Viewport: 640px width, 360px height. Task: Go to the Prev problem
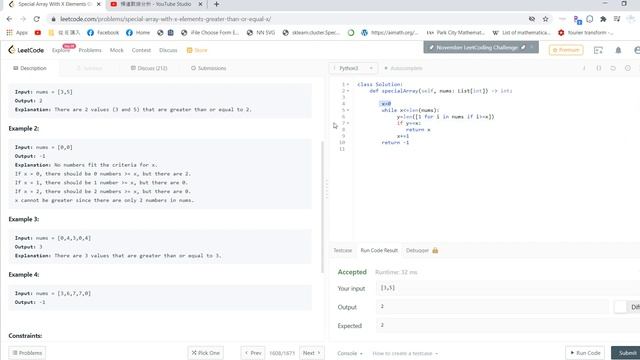(253, 353)
